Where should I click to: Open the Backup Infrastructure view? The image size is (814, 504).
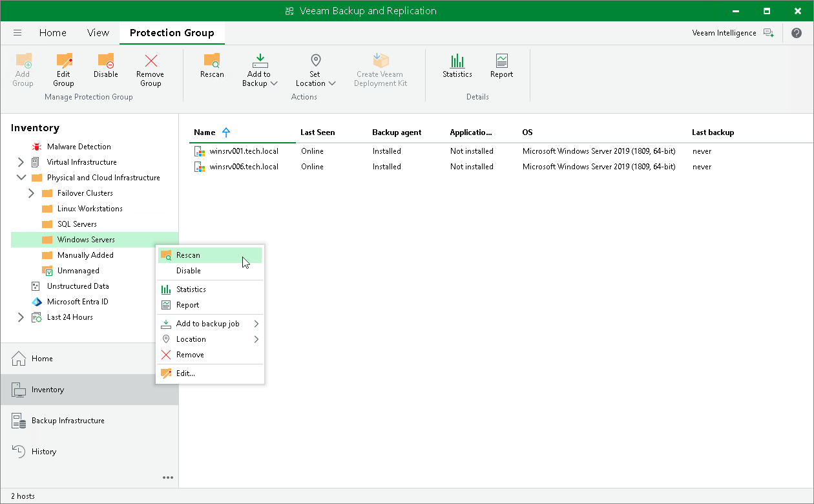66,420
